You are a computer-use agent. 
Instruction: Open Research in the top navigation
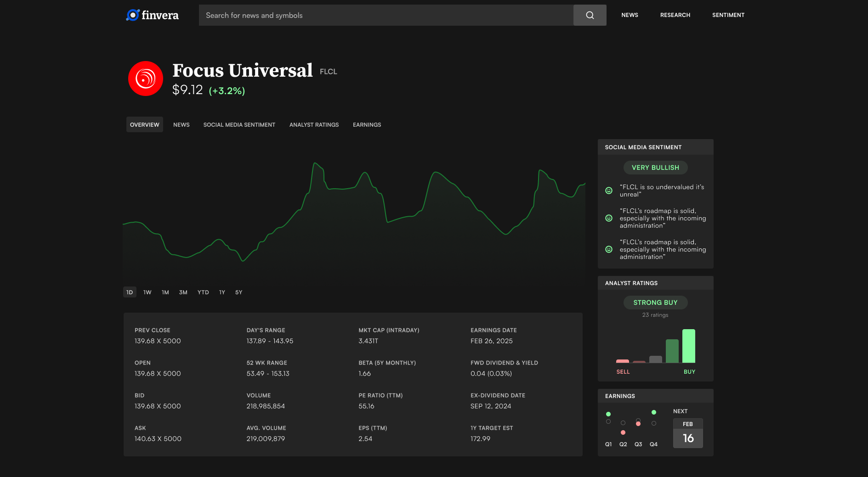(675, 15)
